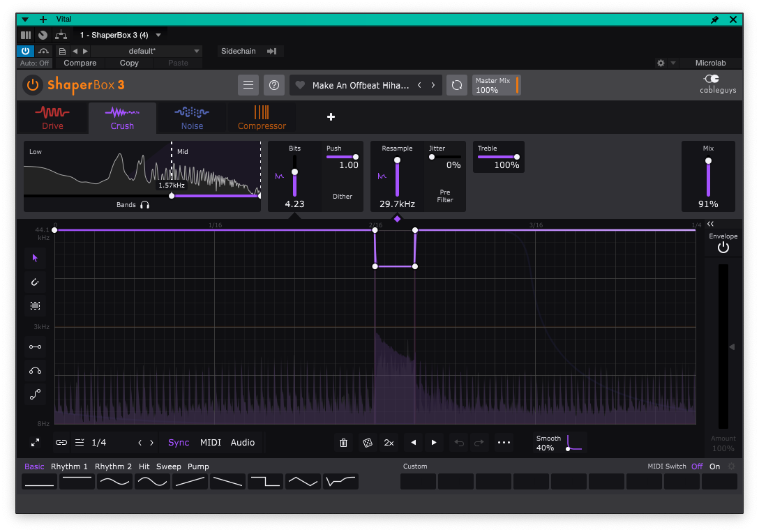Toggle the Pre Filter option
The width and height of the screenshot is (759, 532).
pyautogui.click(x=445, y=196)
